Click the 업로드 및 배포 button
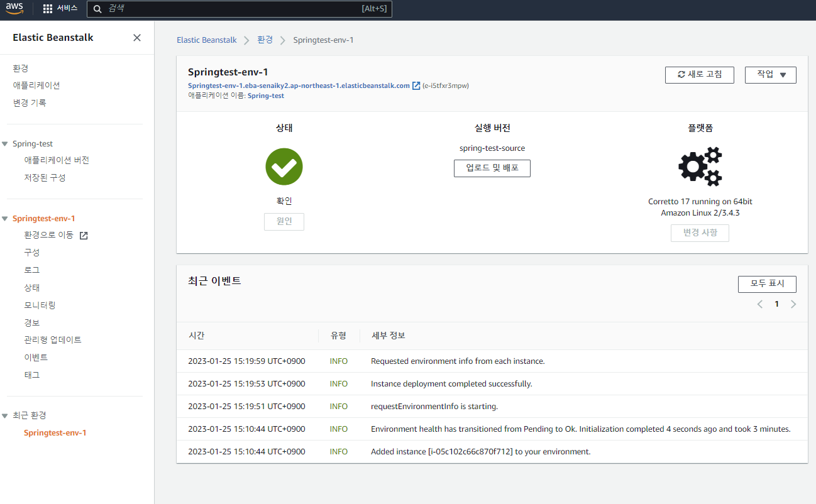 (x=492, y=168)
